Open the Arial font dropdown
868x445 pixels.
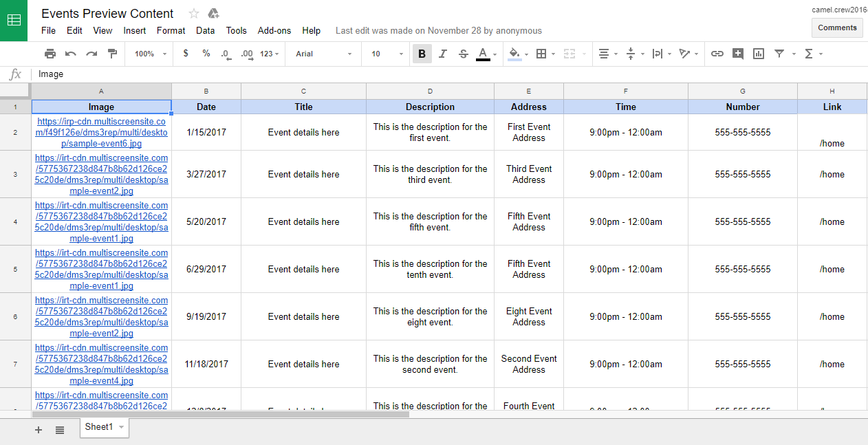click(323, 54)
